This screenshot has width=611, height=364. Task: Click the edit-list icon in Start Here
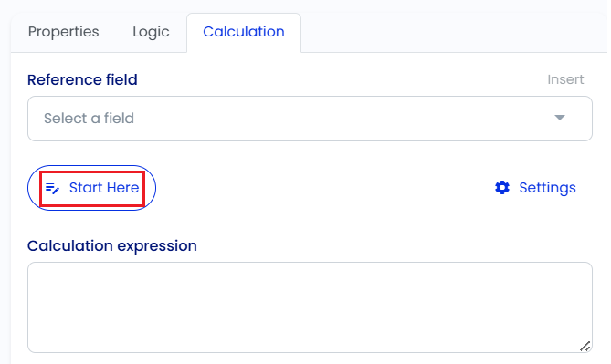tap(52, 189)
